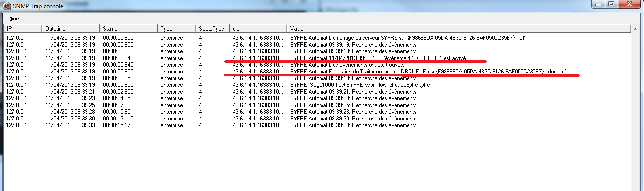This screenshot has width=644, height=191.
Task: Click Datetime cell 11/04/2013 09:39:21
Action: pos(70,91)
